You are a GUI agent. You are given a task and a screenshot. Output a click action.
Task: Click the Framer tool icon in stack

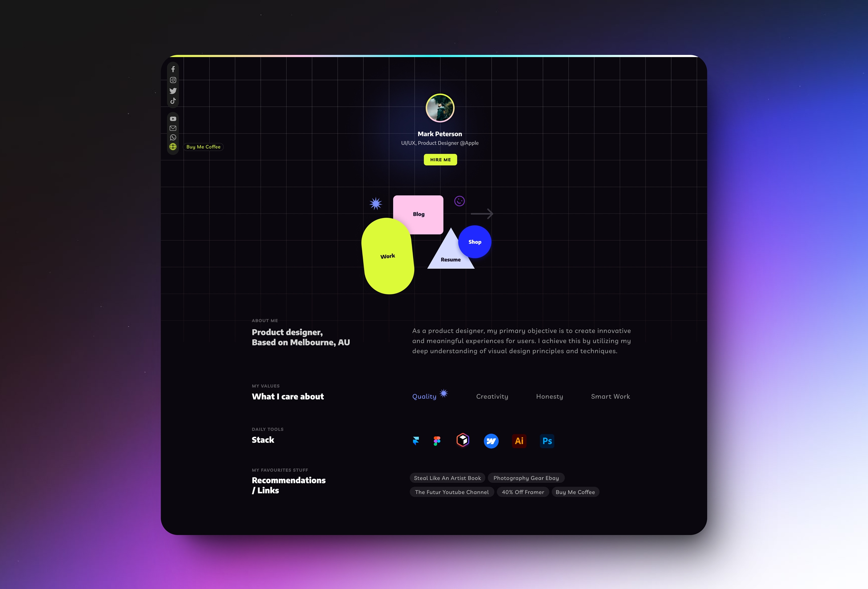(x=417, y=441)
